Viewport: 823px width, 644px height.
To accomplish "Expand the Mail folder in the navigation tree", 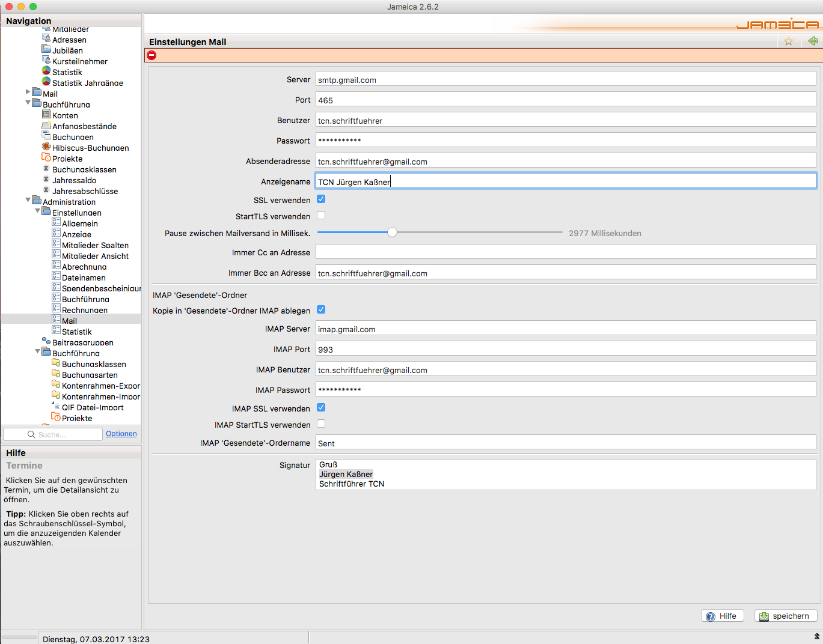I will pos(28,92).
